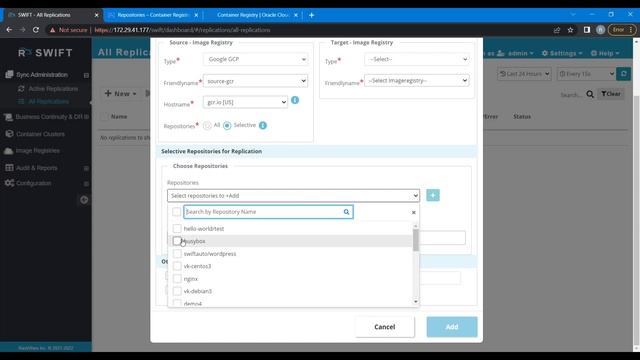Open the New dropdown button
Viewport: 640px width, 360px height.
point(120,93)
